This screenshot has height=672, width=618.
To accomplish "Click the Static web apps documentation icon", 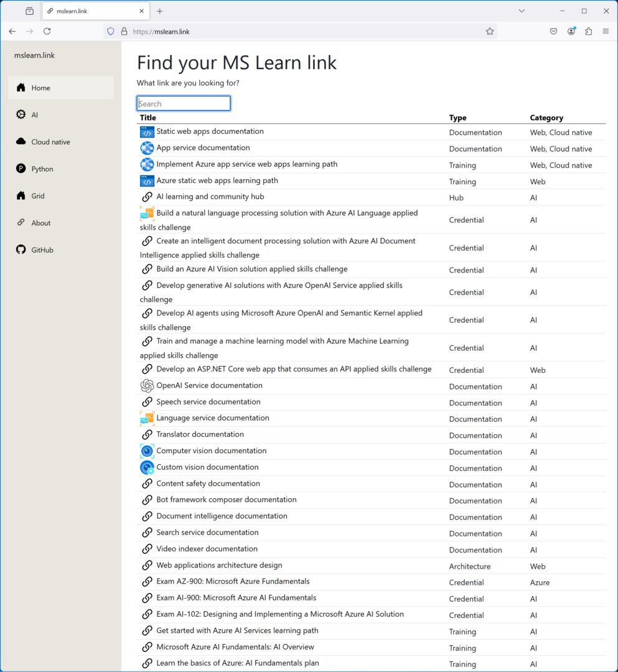I will [x=147, y=131].
